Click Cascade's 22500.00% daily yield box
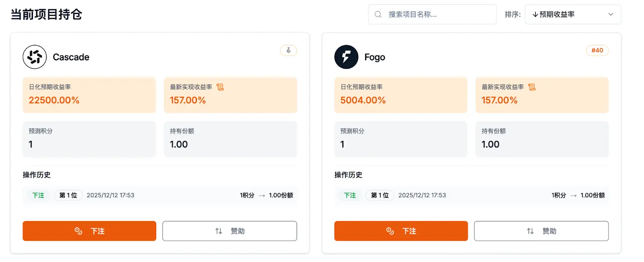The image size is (644, 262). (89, 95)
